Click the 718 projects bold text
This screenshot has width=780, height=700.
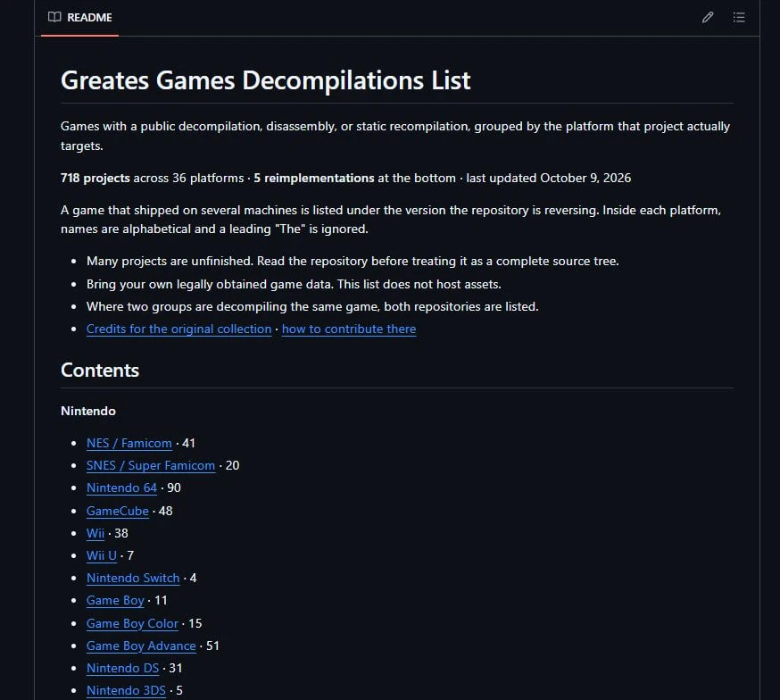[x=95, y=178]
